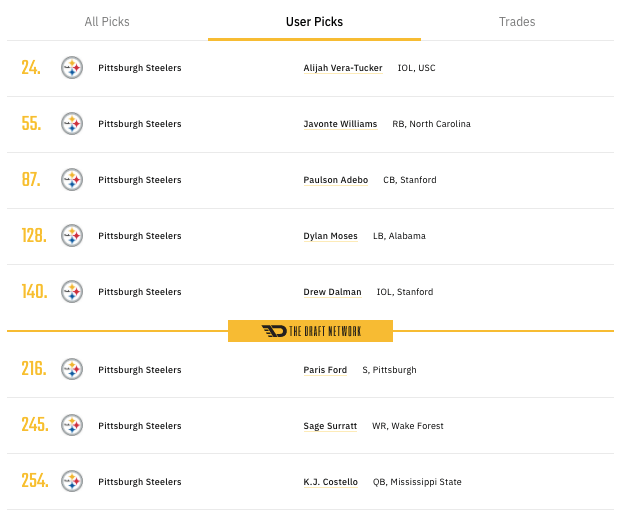Open Javonte Williams player link
Image resolution: width=632 pixels, height=520 pixels.
(x=340, y=124)
